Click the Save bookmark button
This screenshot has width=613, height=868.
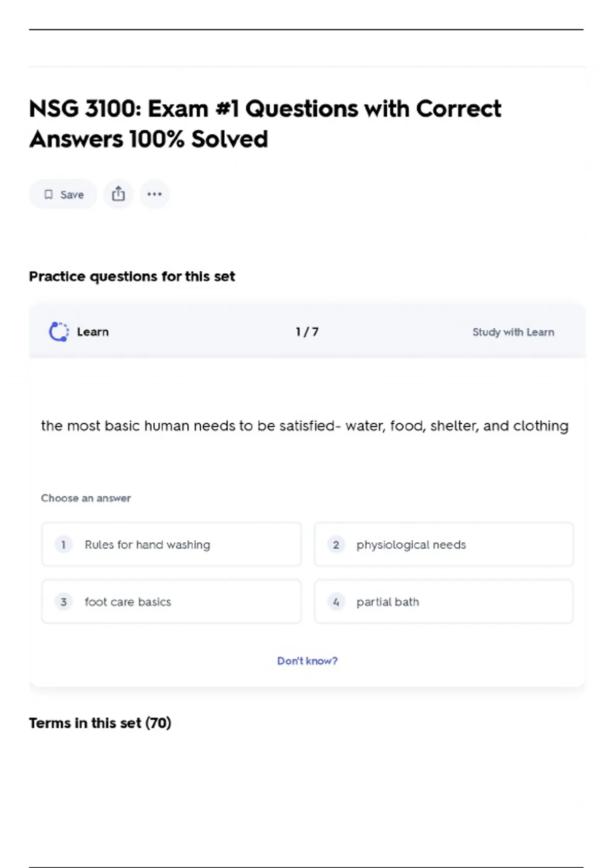coord(63,195)
